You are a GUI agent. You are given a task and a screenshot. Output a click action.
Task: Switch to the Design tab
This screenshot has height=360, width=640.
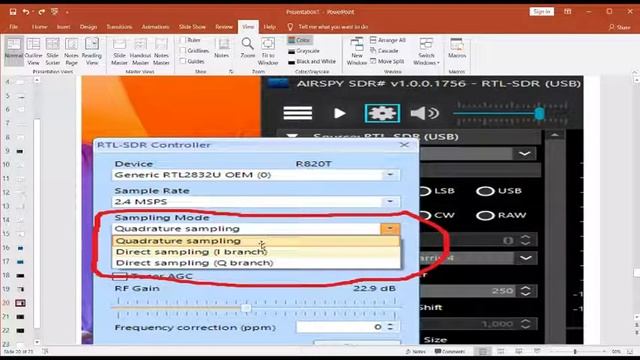pyautogui.click(x=88, y=27)
